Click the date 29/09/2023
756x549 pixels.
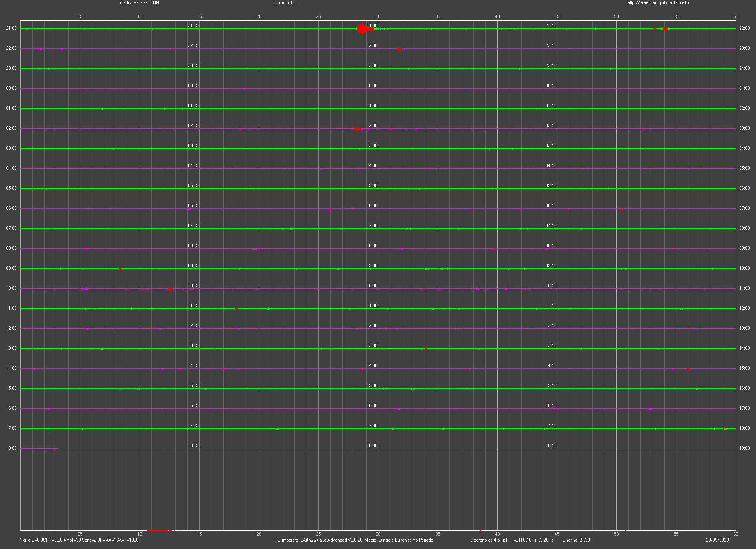[717, 540]
